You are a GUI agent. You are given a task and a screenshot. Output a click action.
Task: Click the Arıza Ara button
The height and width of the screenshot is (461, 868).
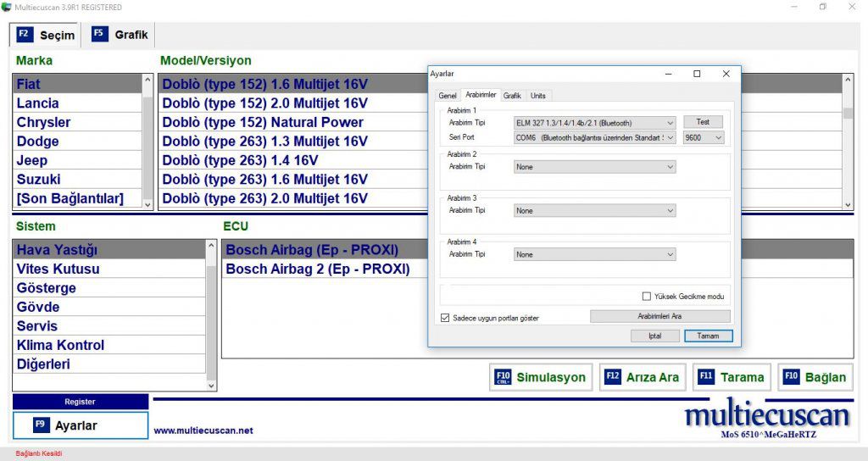coord(643,377)
